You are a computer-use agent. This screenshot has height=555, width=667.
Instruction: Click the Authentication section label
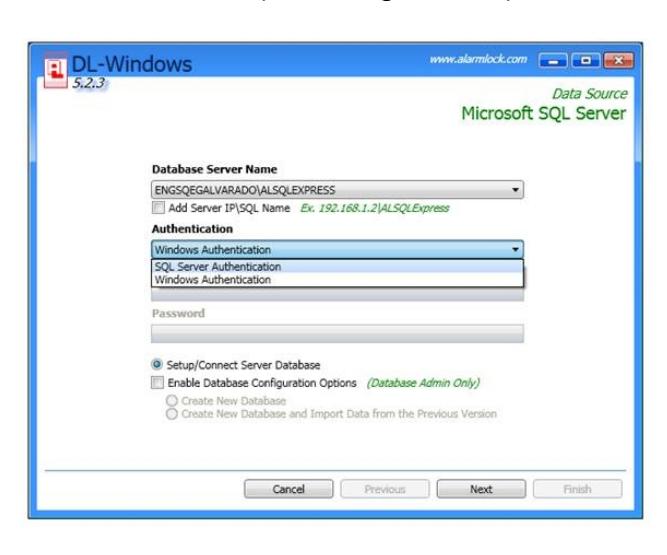(x=192, y=229)
